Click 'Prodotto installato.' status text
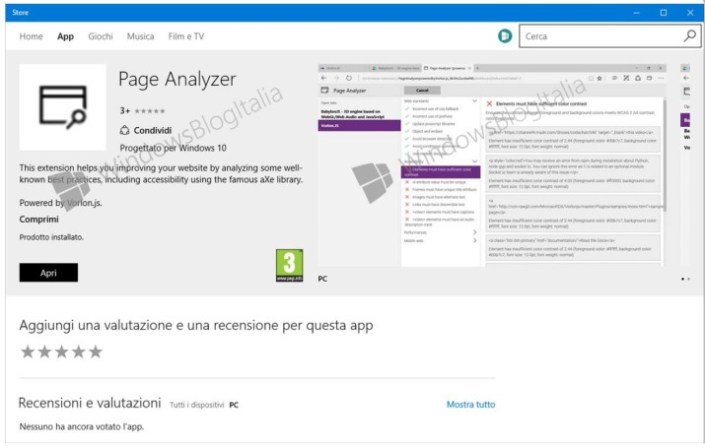The width and height of the screenshot is (705, 448). pos(51,237)
